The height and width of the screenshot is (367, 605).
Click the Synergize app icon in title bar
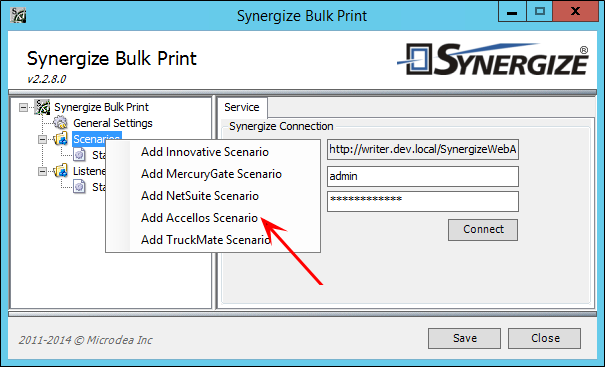click(x=18, y=15)
